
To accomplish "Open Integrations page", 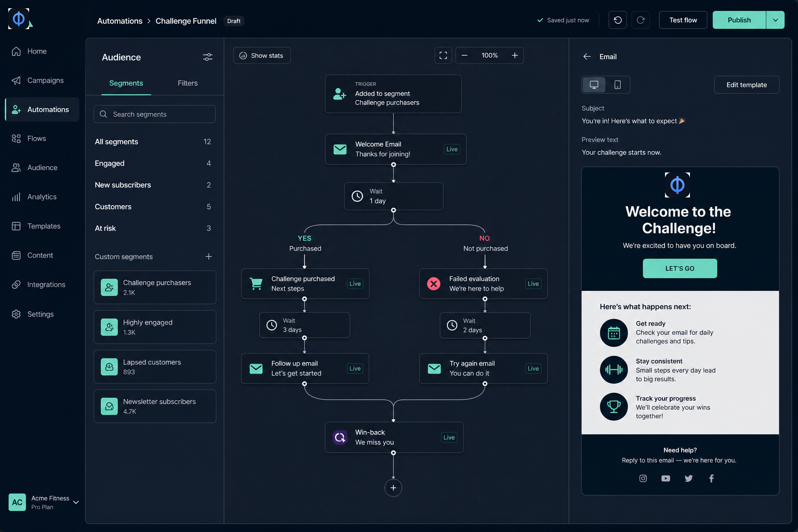I will pyautogui.click(x=42, y=285).
